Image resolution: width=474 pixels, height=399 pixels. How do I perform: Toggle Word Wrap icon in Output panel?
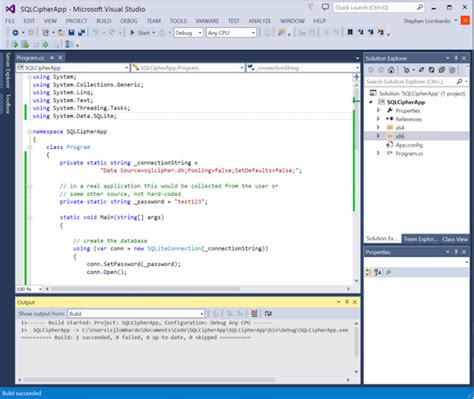point(268,313)
